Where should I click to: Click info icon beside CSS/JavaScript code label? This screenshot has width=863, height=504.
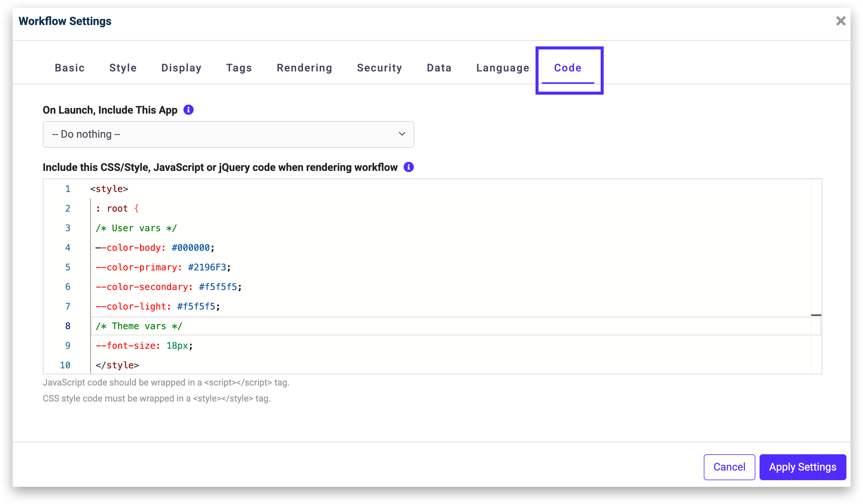(408, 167)
